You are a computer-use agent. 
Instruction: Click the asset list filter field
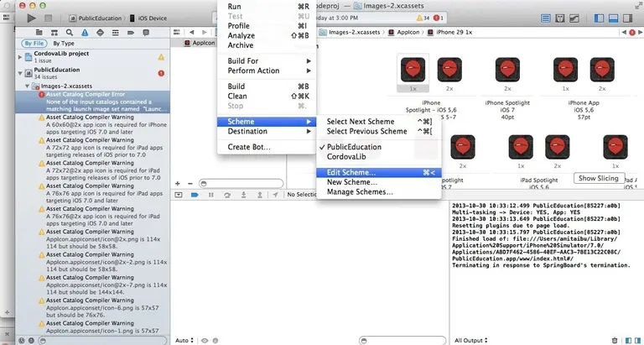pos(241,183)
